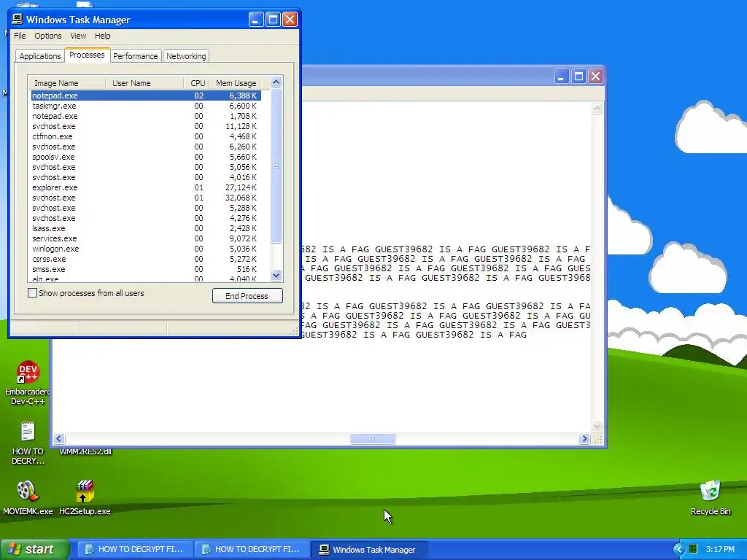
Task: Switch to the Applications tab
Action: click(x=40, y=55)
